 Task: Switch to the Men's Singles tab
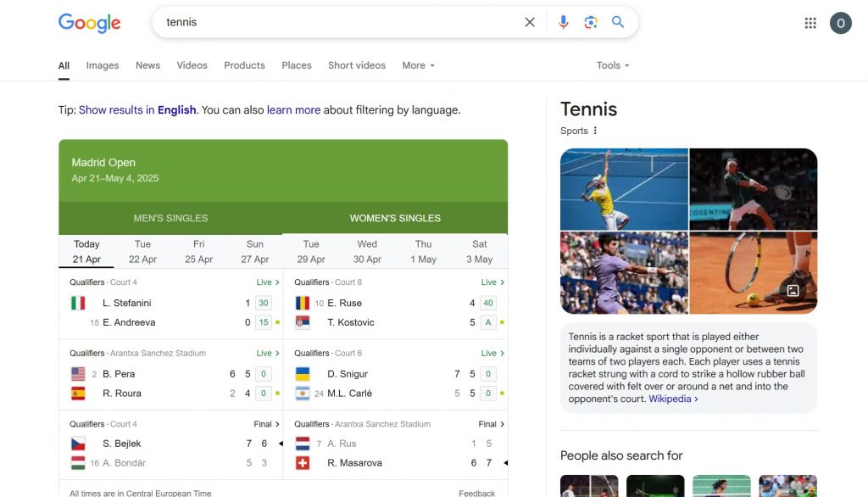170,218
